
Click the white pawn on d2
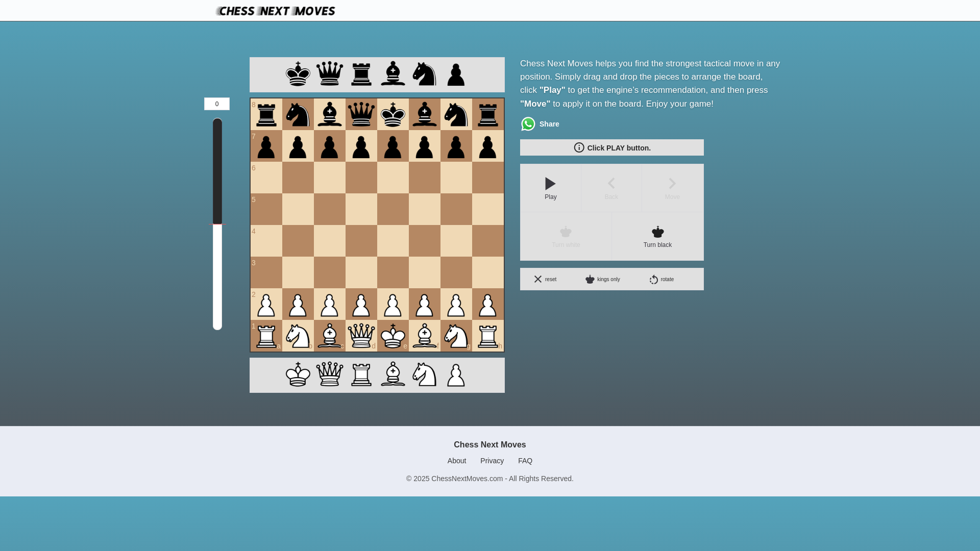coord(361,304)
